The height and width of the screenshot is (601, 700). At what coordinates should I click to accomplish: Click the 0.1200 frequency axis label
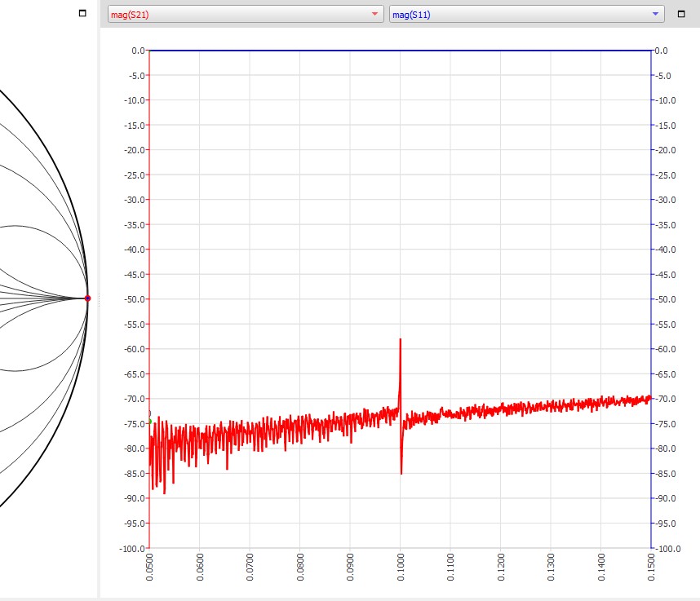[501, 567]
